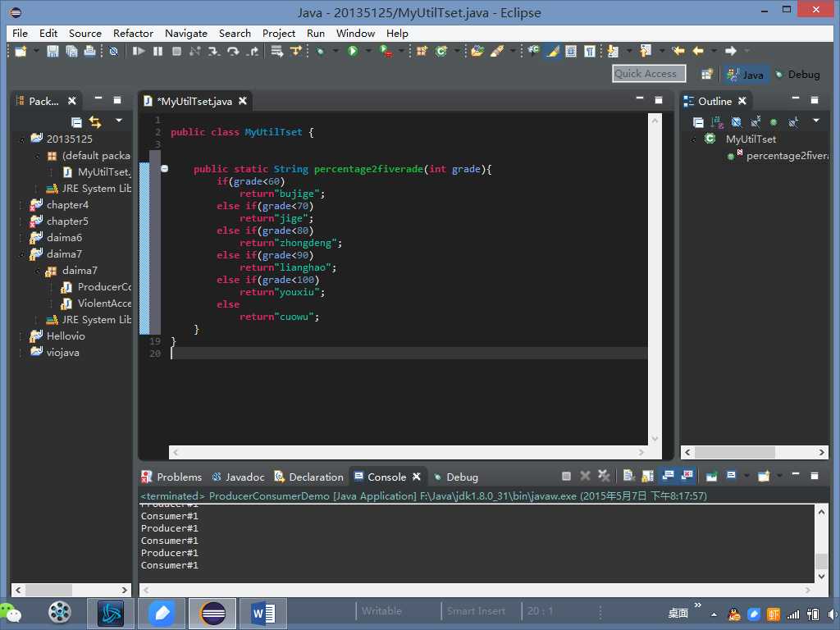
Task: Switch to the Problems tab
Action: click(x=171, y=477)
